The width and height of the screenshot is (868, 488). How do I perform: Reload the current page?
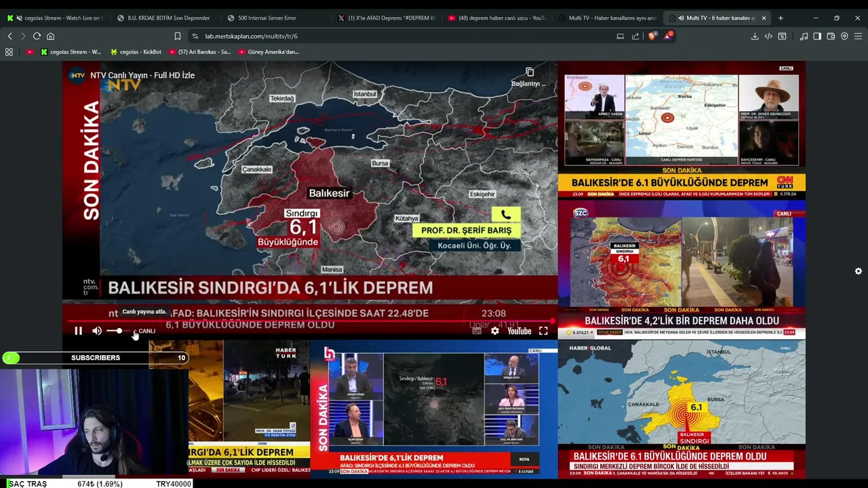(37, 36)
